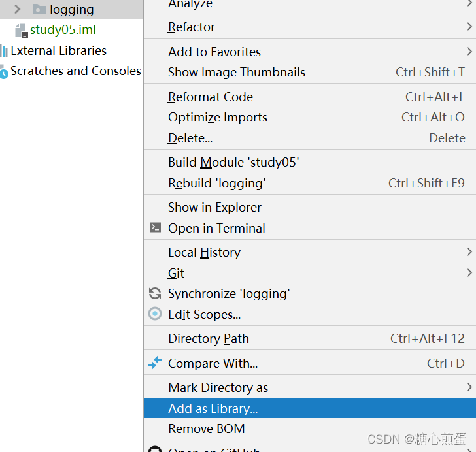Click the Edit Scopes circular icon
Image resolution: width=476 pixels, height=452 pixels.
click(x=155, y=314)
